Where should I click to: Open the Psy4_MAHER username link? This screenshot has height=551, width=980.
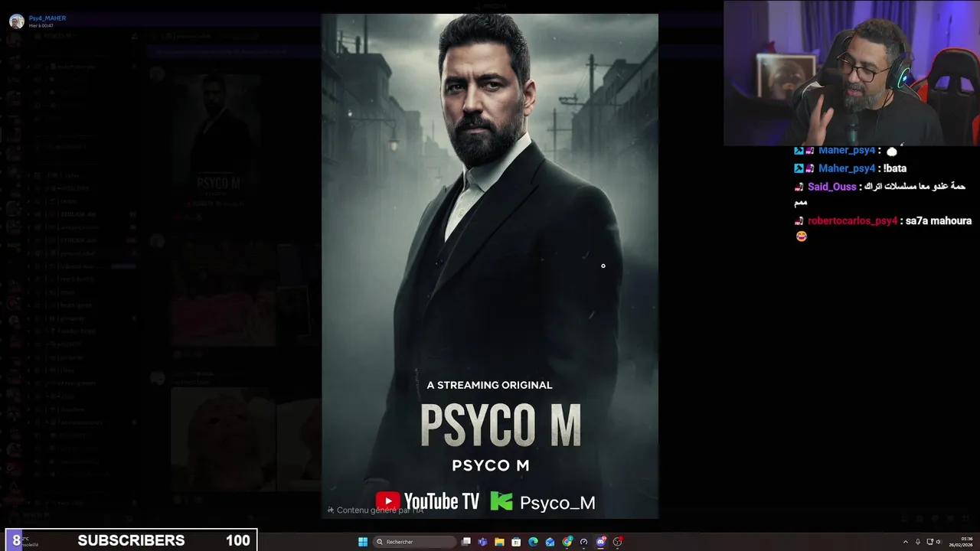(x=47, y=18)
